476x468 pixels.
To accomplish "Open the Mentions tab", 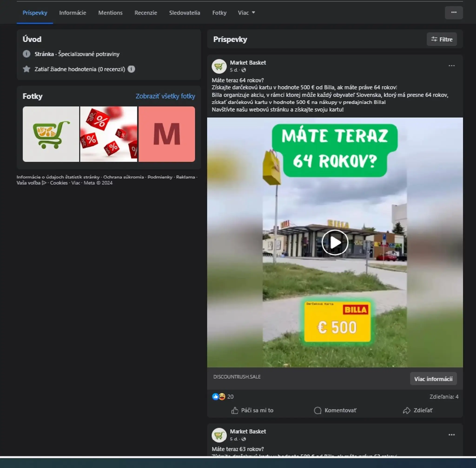I will 110,13.
